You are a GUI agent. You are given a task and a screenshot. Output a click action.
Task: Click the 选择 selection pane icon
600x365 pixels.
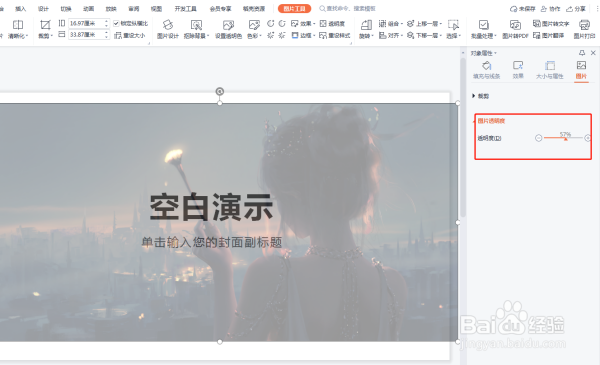click(x=453, y=25)
